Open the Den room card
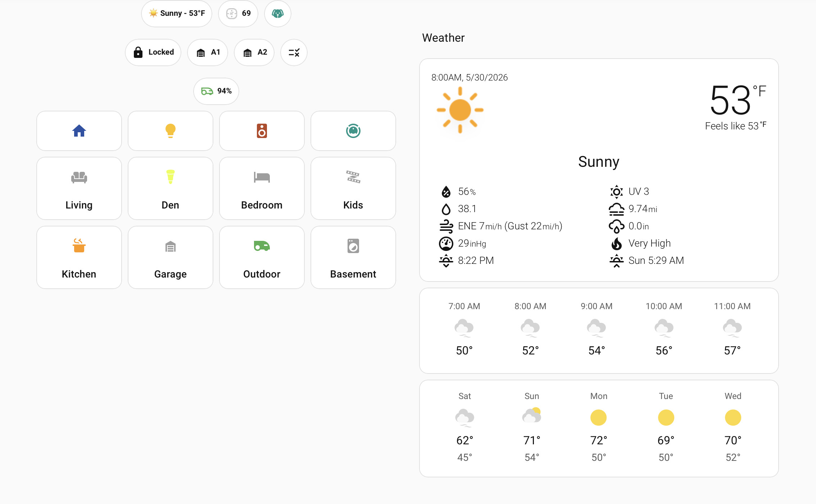The height and width of the screenshot is (504, 816). coord(171,188)
